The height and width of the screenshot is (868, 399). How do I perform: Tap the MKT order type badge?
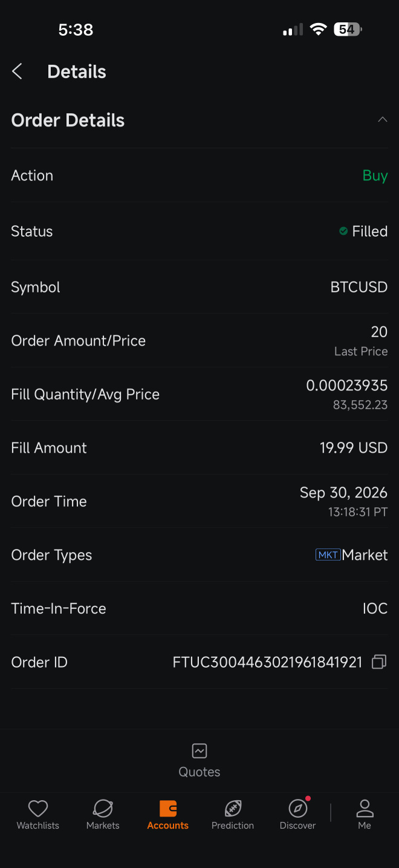tap(328, 554)
